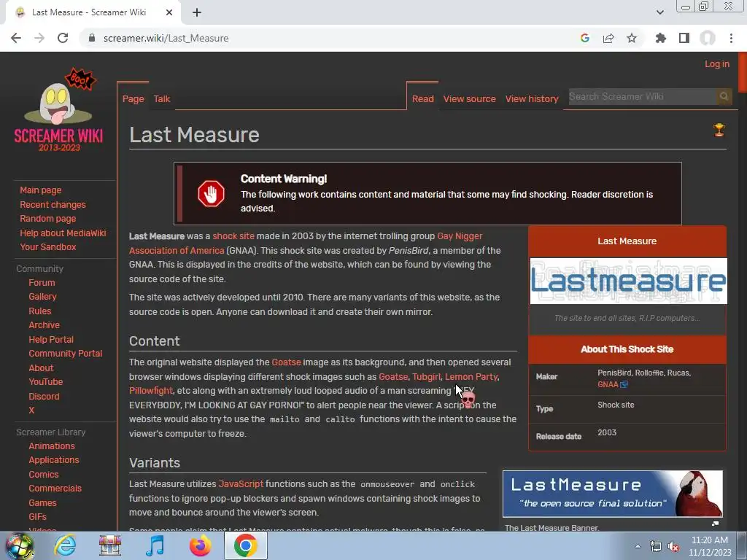Image resolution: width=747 pixels, height=560 pixels.
Task: Enlarge the Last Measure banner icon
Action: [715, 524]
